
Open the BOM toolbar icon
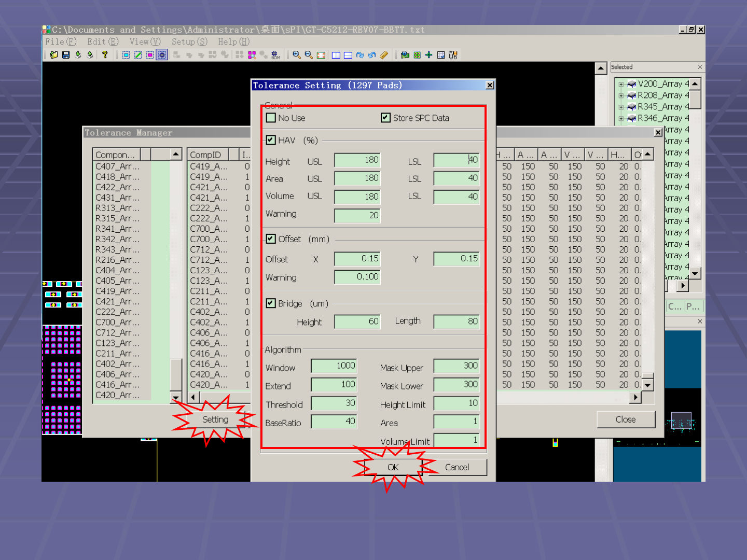pos(275,55)
